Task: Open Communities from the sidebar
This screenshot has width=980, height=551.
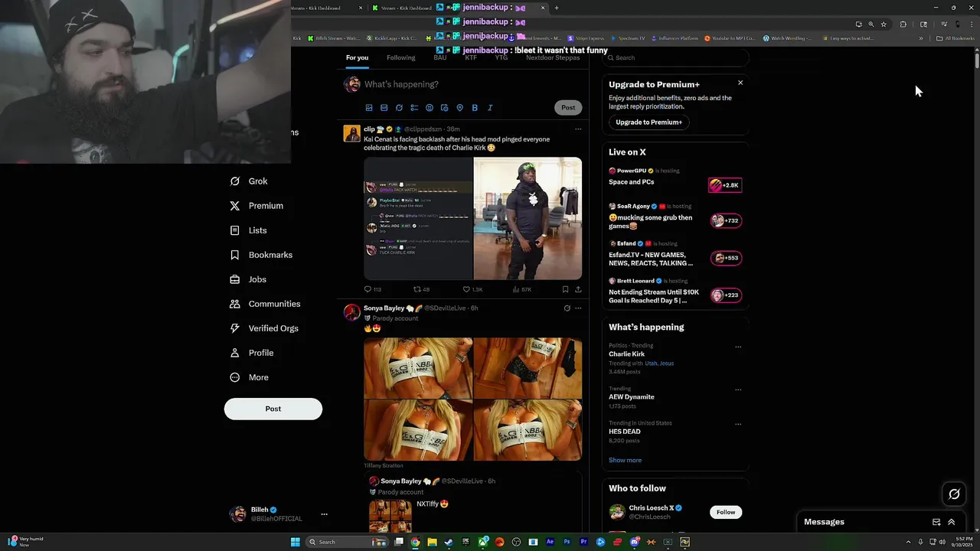Action: (265, 304)
